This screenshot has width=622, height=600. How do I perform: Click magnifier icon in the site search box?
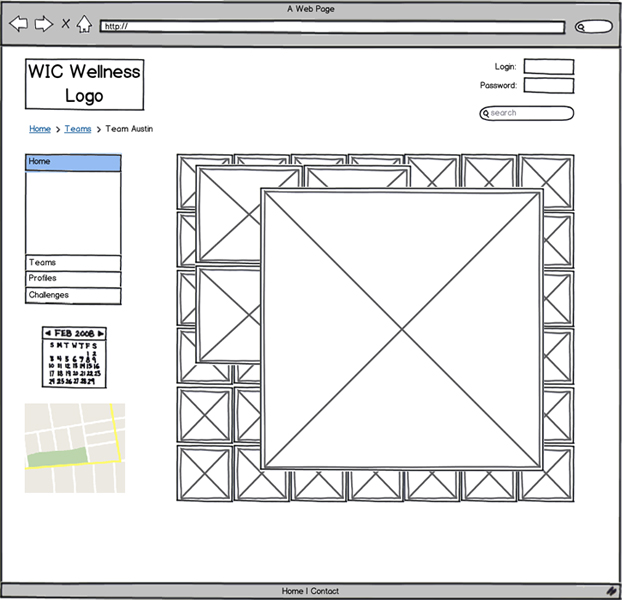point(487,114)
